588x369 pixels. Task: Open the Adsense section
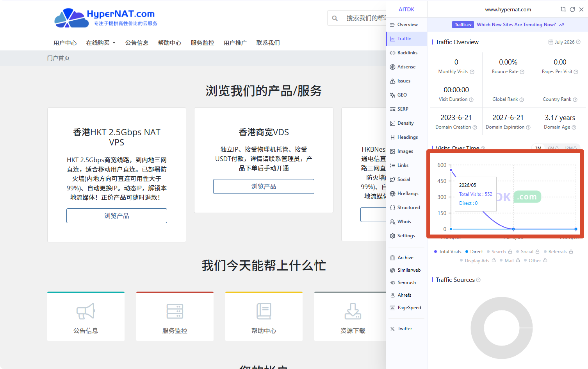point(406,67)
